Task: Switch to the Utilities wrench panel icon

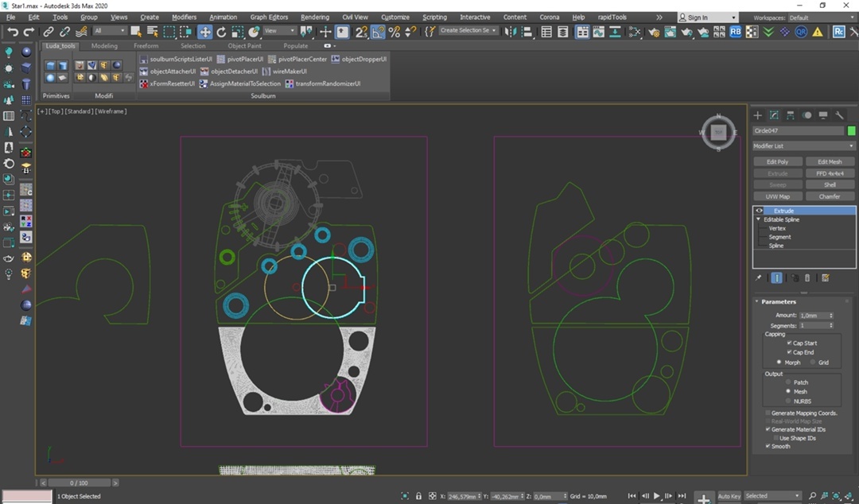Action: [839, 115]
